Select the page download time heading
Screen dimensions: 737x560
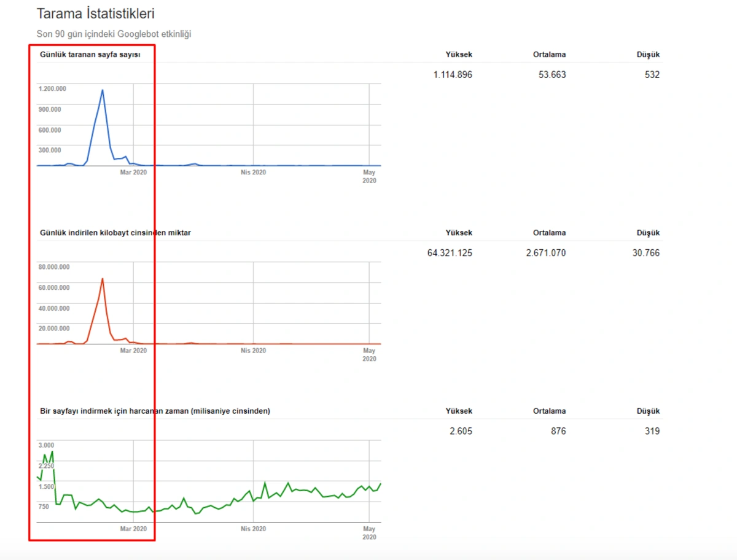(154, 411)
